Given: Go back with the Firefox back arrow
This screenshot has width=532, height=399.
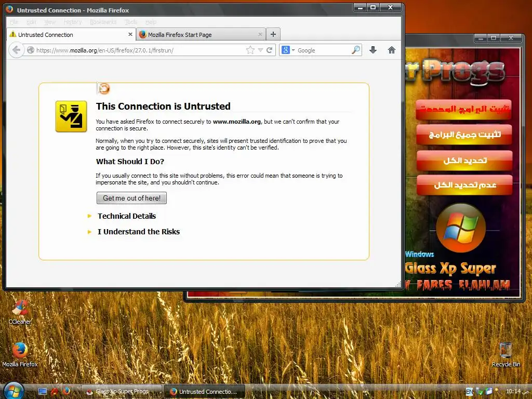Looking at the screenshot, I should pyautogui.click(x=16, y=50).
